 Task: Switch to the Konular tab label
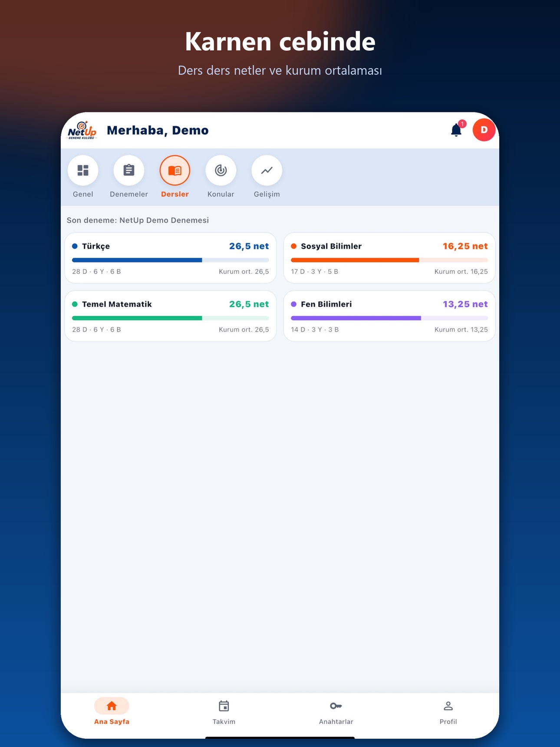tap(221, 194)
